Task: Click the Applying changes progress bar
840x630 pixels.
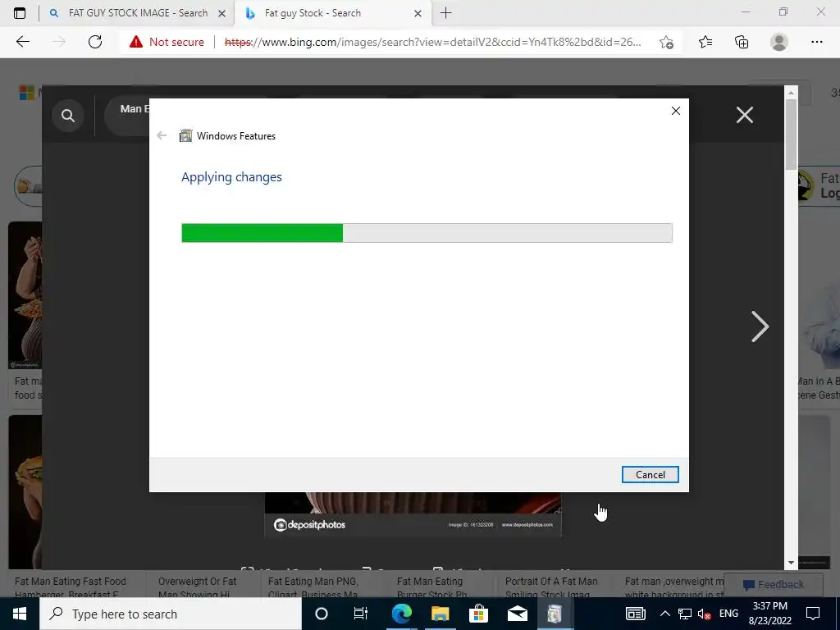Action: point(427,233)
